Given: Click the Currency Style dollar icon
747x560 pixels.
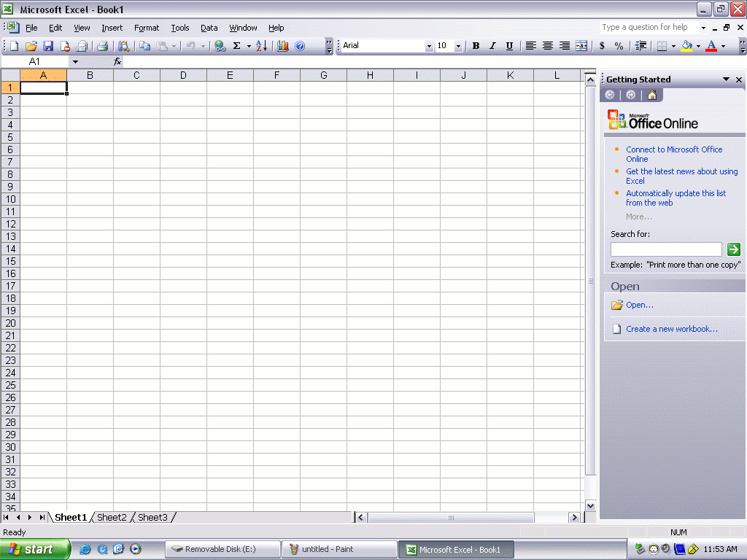Looking at the screenshot, I should click(602, 46).
